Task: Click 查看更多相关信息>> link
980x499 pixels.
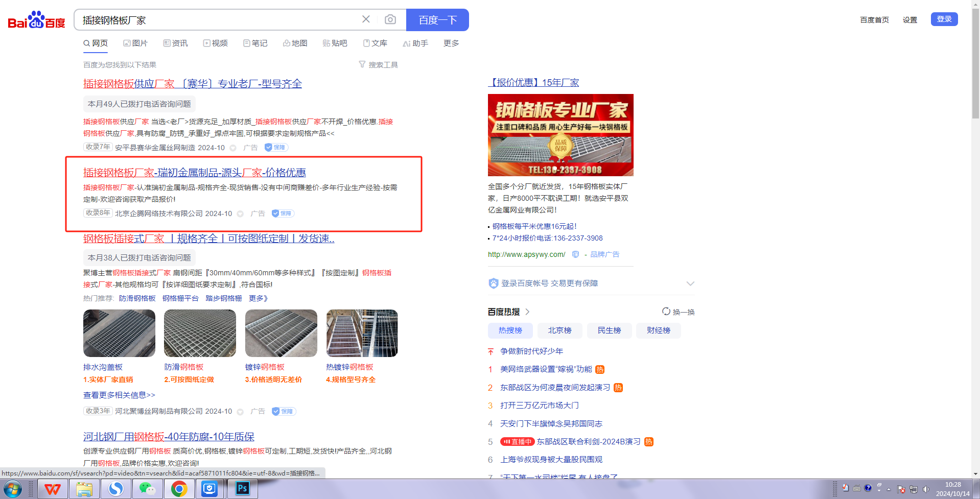Action: [x=119, y=395]
